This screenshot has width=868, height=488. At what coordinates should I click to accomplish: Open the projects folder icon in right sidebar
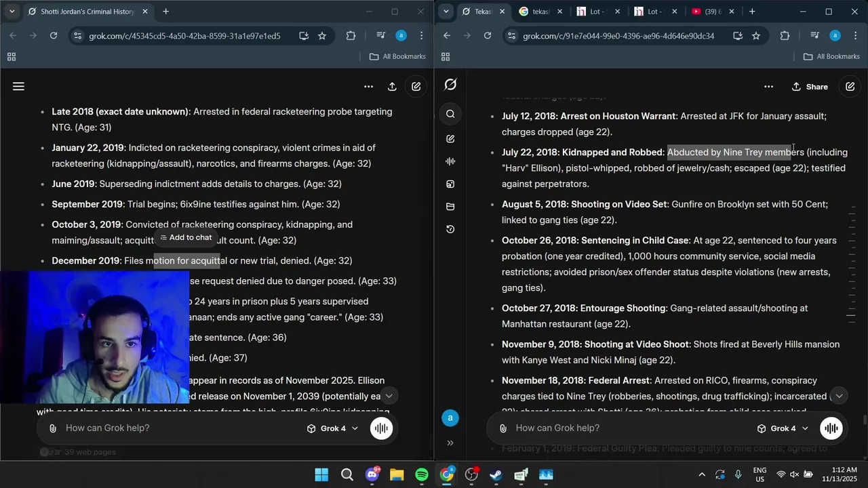click(450, 207)
